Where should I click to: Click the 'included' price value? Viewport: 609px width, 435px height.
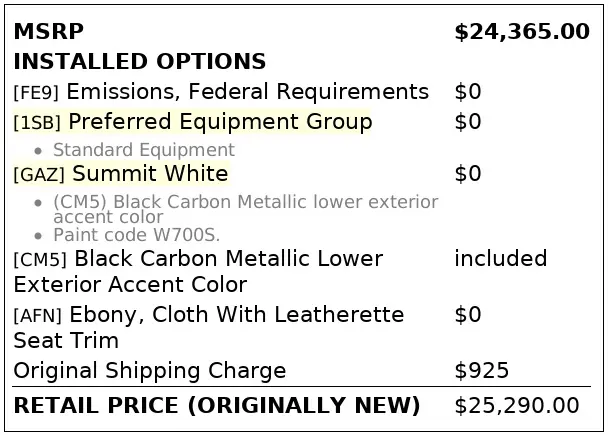pos(500,259)
